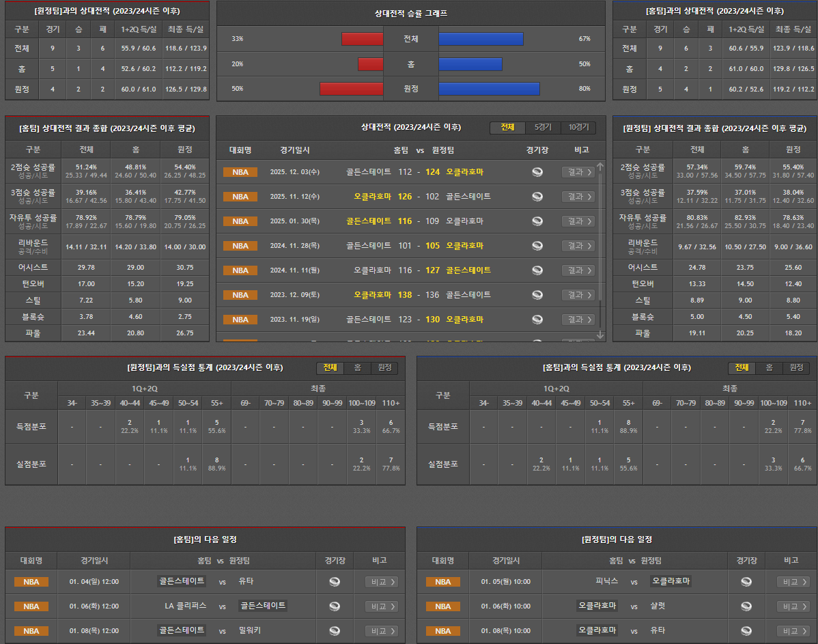The height and width of the screenshot is (644, 818).
Task: Open 결과 for 2025.12.03 match
Action: point(578,172)
